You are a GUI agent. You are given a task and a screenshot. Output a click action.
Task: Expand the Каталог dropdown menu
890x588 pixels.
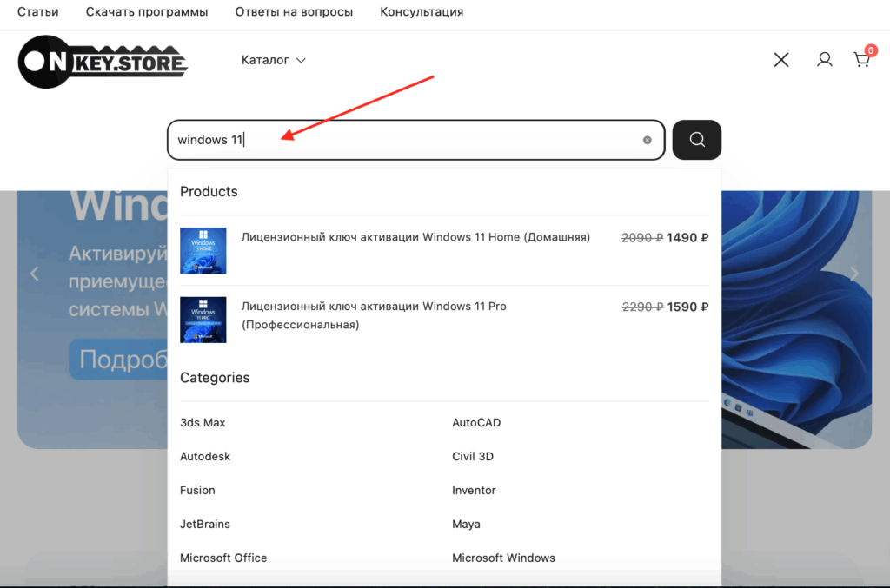[274, 60]
